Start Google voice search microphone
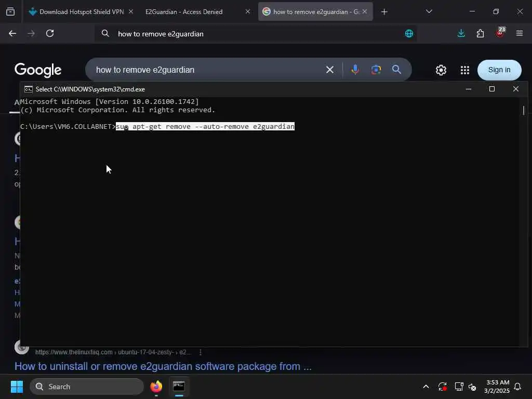This screenshot has width=532, height=399. point(355,70)
